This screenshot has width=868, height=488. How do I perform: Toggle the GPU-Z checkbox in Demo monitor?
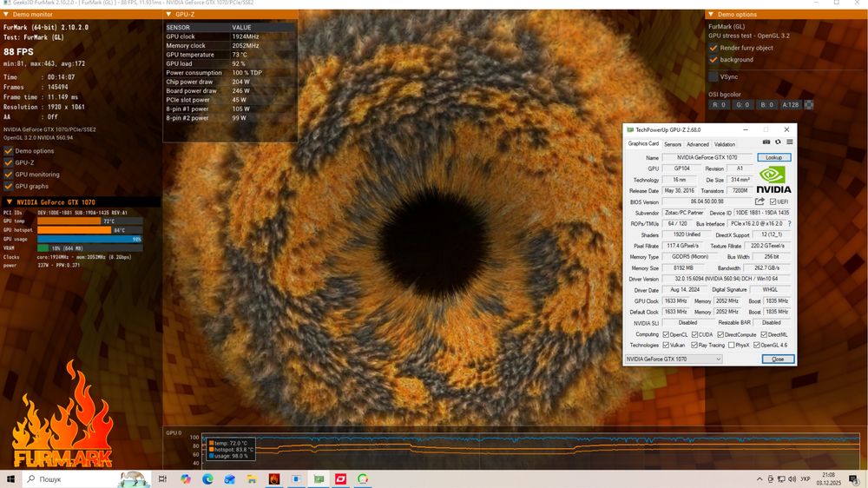[x=9, y=163]
